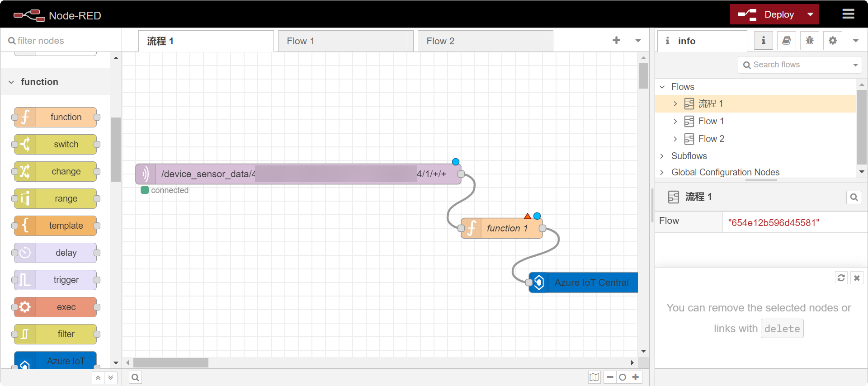Select the exec node in the palette
The height and width of the screenshot is (386, 868).
pos(55,307)
